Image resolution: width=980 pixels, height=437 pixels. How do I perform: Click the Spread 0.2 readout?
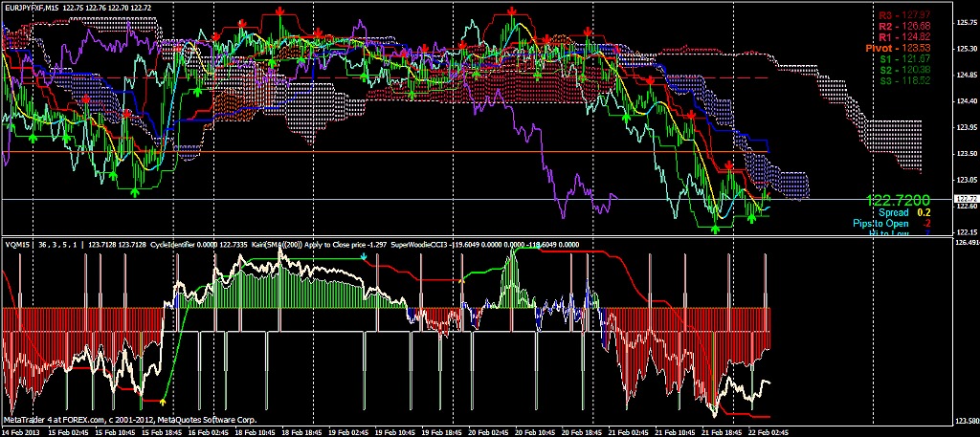click(905, 213)
